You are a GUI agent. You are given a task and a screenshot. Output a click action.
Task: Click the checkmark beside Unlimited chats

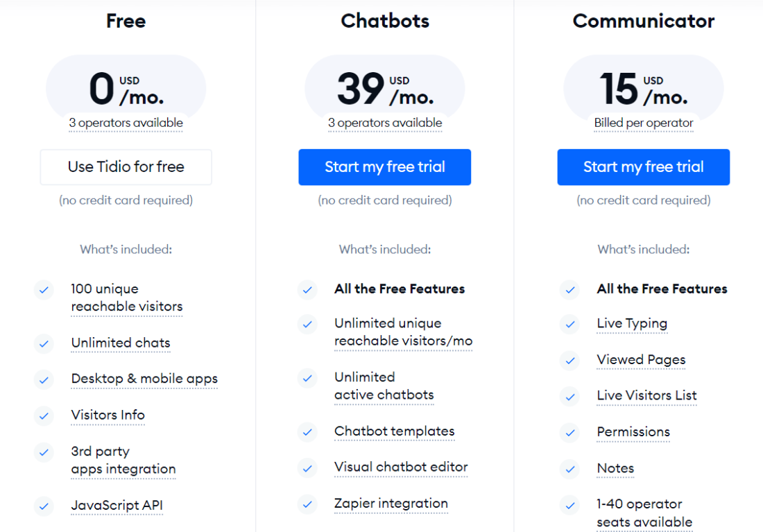pos(44,343)
